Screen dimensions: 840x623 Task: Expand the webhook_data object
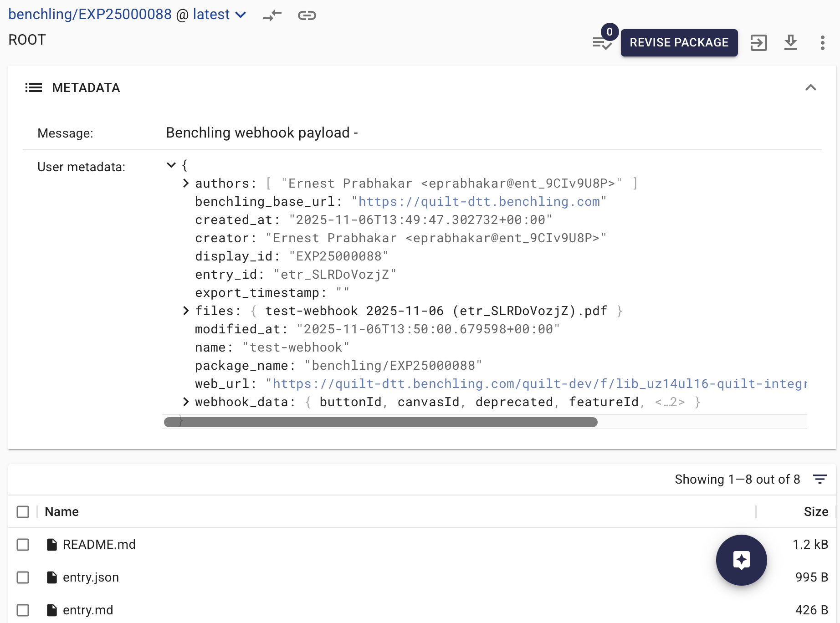pyautogui.click(x=186, y=402)
